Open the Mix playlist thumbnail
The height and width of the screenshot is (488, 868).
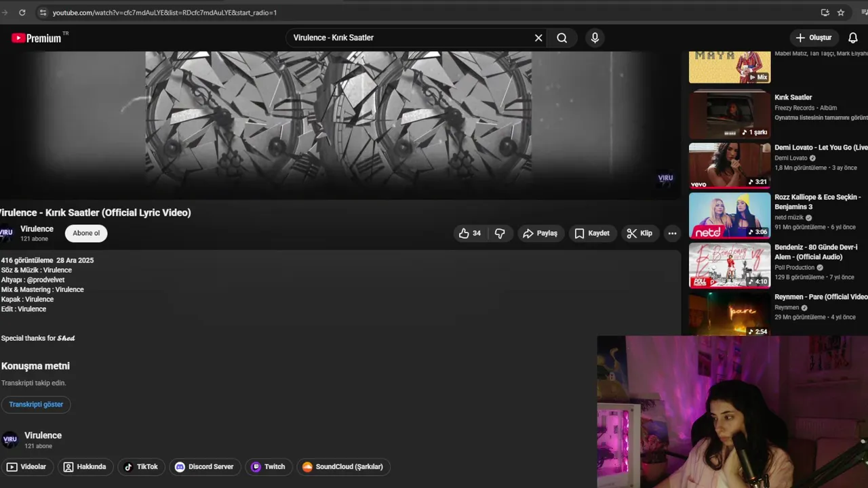[x=730, y=67]
